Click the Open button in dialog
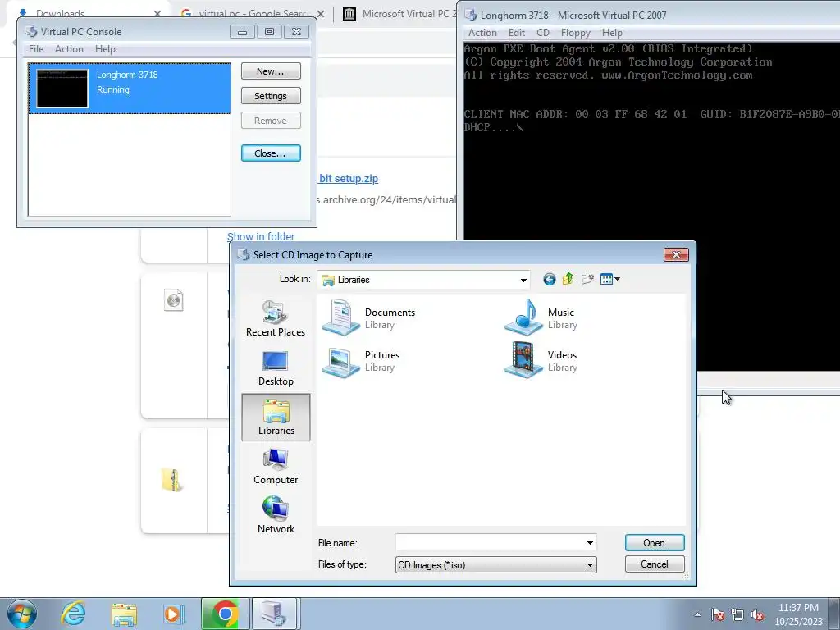The image size is (840, 630). point(654,543)
